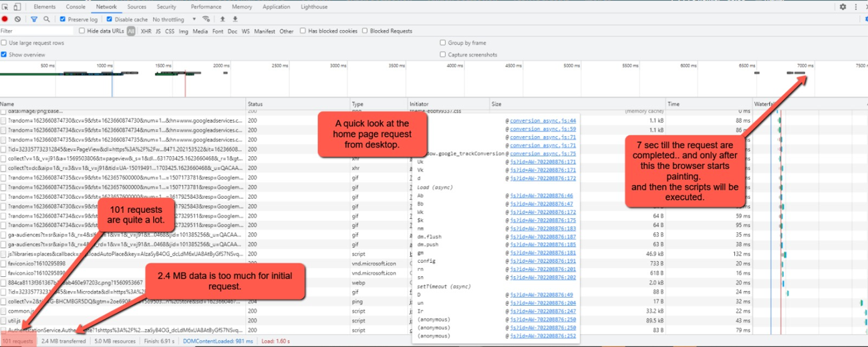Open conversion_async.js:59 link in stack popup

click(x=543, y=129)
